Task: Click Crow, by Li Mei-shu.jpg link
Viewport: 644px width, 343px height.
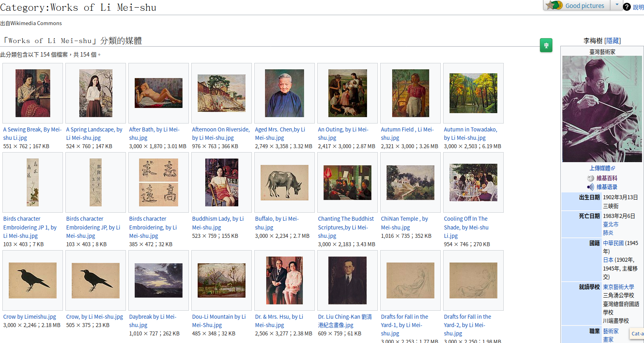Action: pos(94,317)
